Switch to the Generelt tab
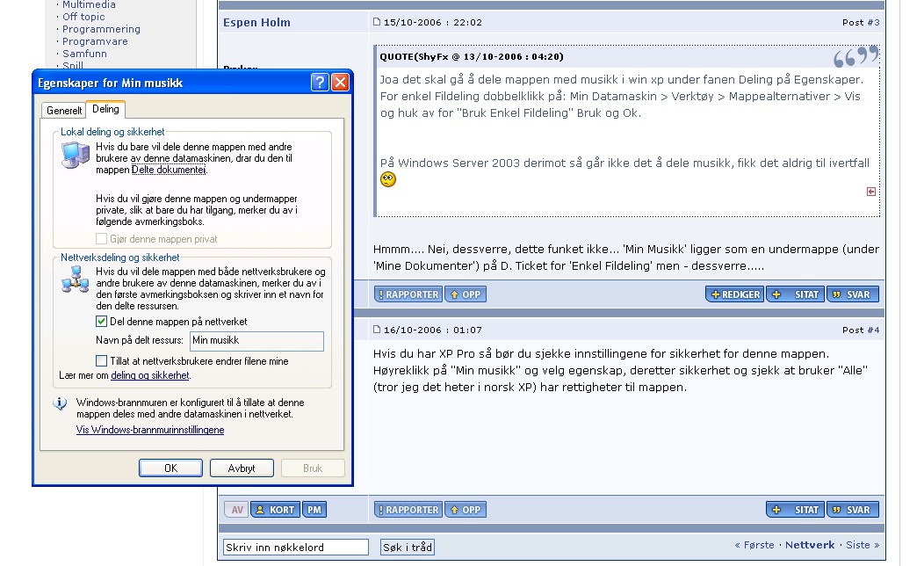 coord(64,110)
